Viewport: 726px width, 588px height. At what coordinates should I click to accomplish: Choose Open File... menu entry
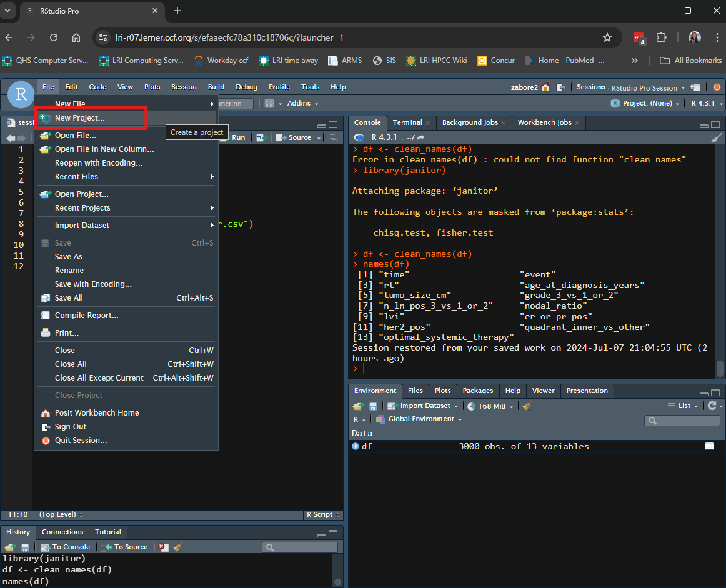tap(126, 135)
